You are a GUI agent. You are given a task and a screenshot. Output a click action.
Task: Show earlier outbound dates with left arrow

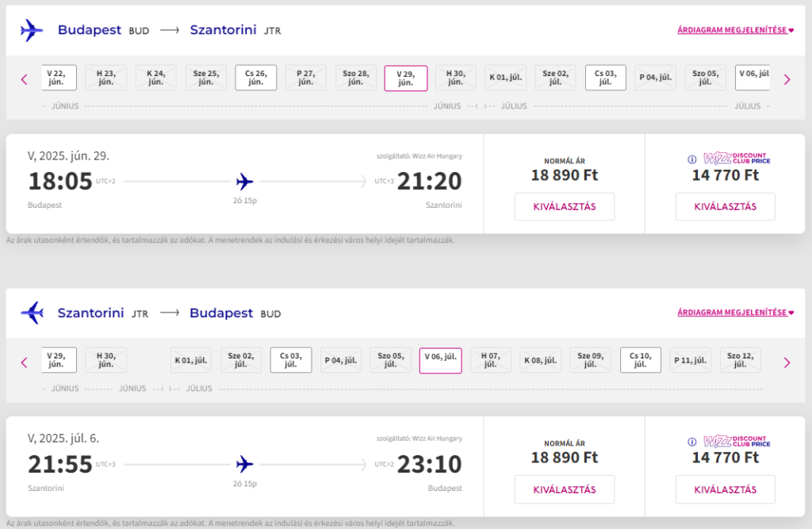click(x=24, y=79)
